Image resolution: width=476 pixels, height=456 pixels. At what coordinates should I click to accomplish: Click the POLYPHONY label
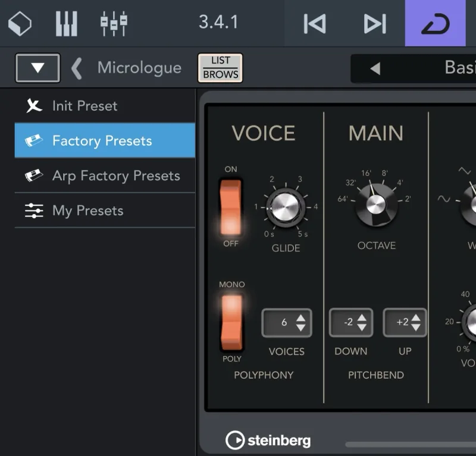coord(264,375)
